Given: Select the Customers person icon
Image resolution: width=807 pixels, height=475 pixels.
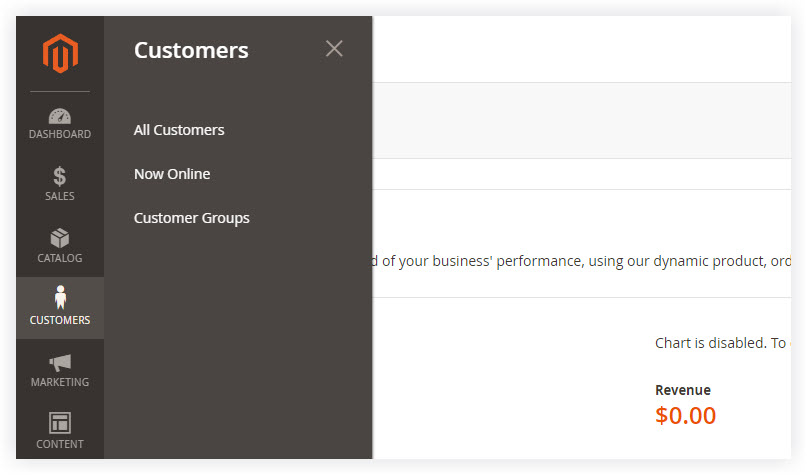Looking at the screenshot, I should 60,297.
